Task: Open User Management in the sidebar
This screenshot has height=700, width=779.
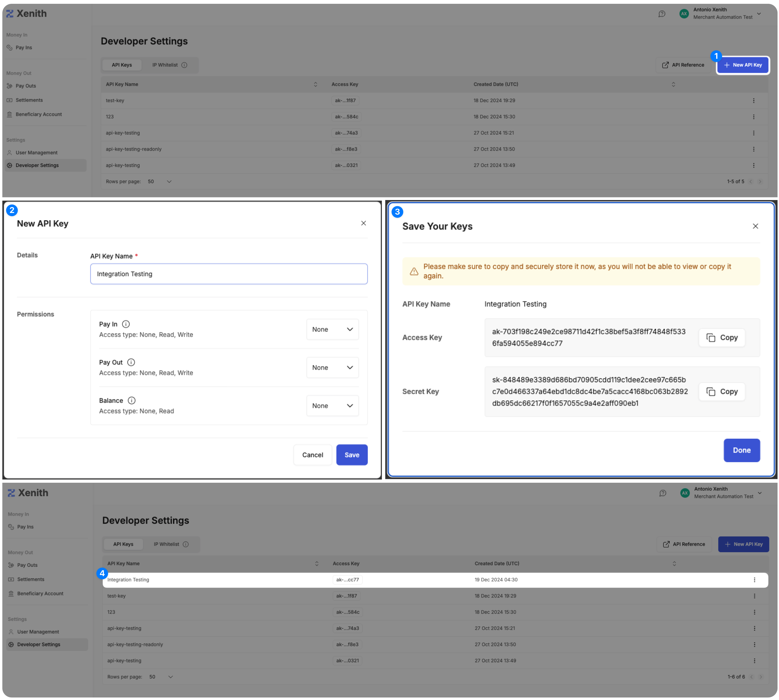Action: [x=37, y=153]
